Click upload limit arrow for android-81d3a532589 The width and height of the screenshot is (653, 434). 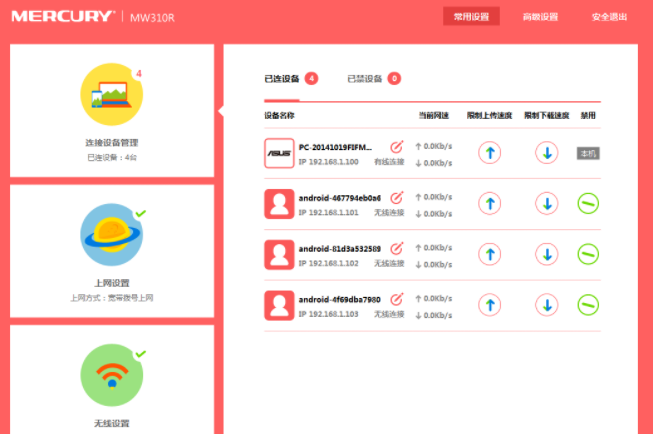[x=490, y=253]
